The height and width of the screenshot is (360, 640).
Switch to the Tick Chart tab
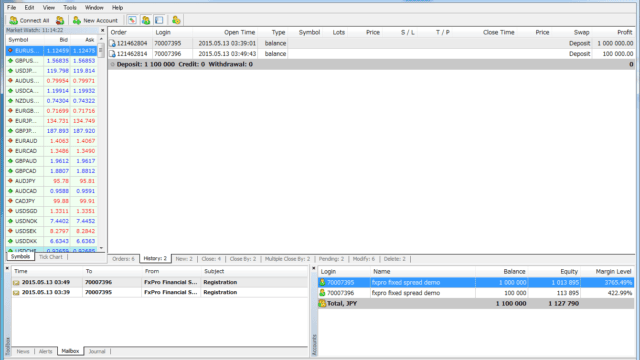click(51, 257)
